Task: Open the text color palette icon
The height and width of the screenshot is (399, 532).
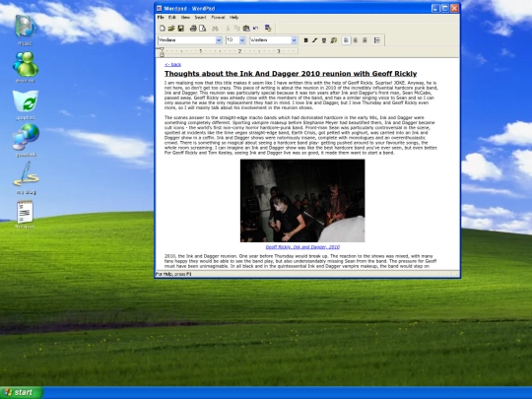Action: pos(334,40)
